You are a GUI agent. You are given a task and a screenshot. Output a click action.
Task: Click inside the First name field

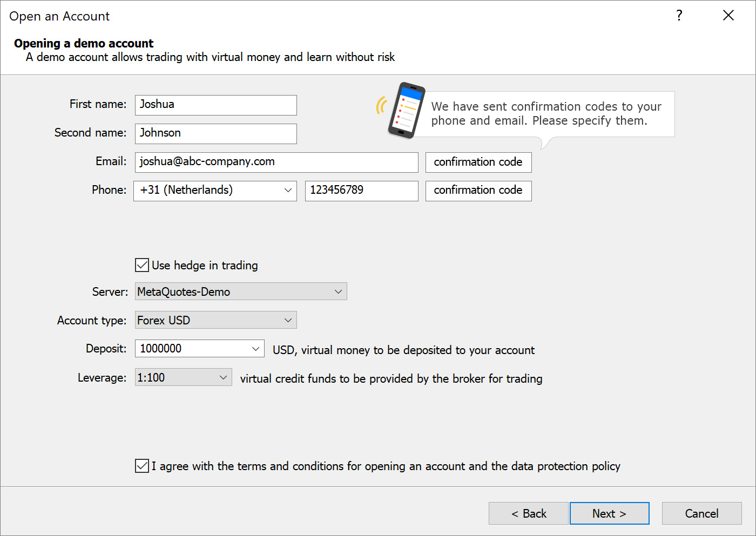coord(215,105)
